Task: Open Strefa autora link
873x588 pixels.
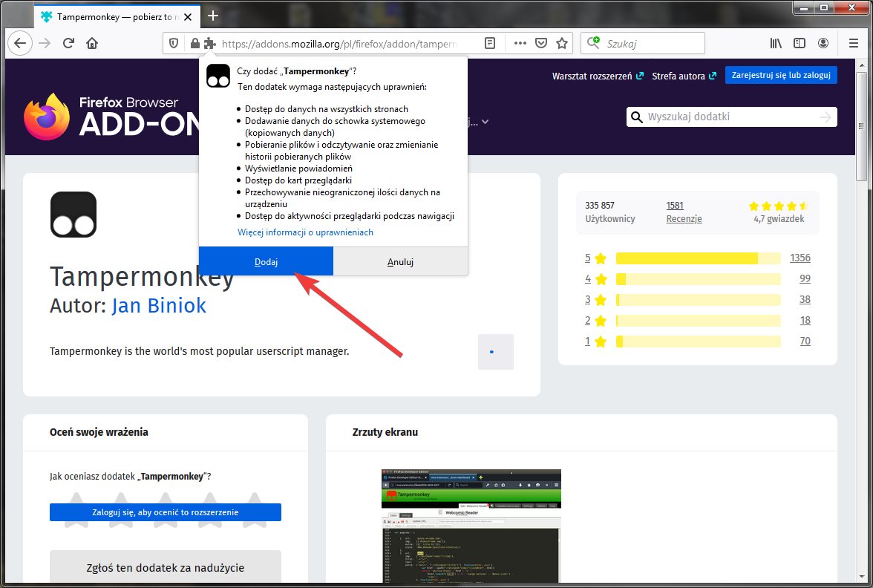Action: pyautogui.click(x=684, y=76)
